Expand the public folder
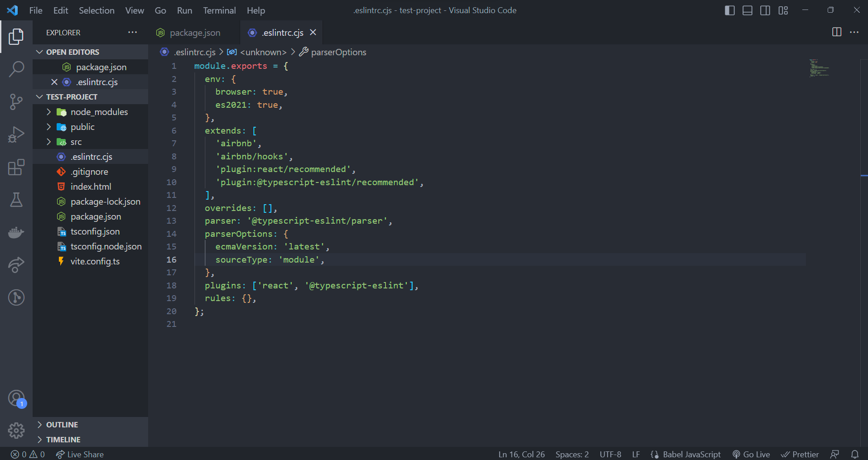The image size is (868, 460). click(x=91, y=127)
